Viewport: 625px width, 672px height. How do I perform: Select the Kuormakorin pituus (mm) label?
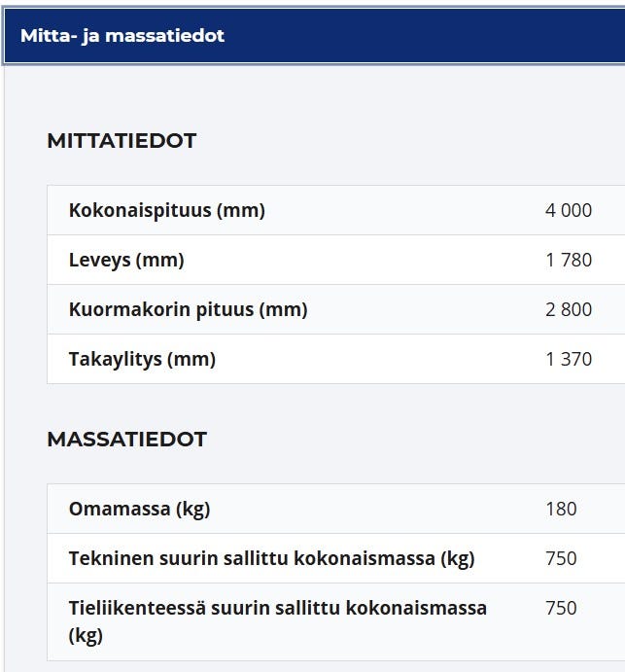tap(188, 309)
